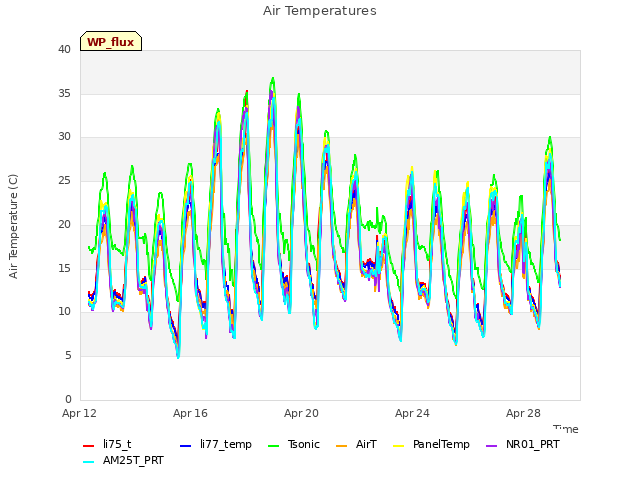Toggle the NR01_PRT legend entry

click(x=522, y=444)
